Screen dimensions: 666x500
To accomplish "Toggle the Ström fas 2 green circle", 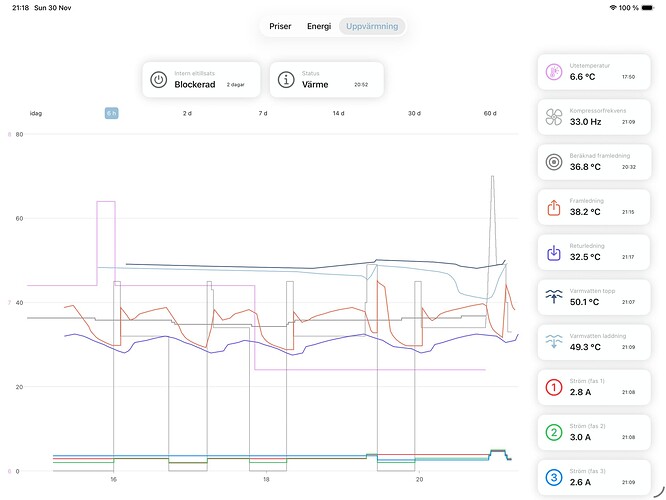I will coord(553,433).
